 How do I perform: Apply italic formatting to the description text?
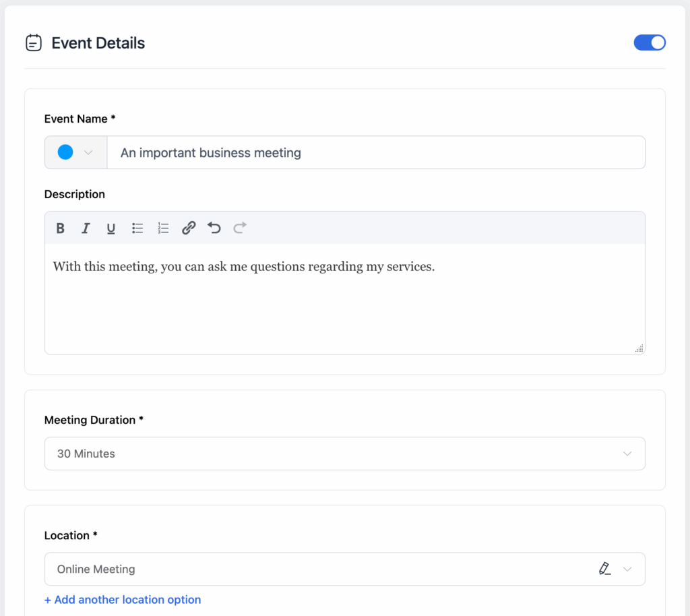[86, 228]
